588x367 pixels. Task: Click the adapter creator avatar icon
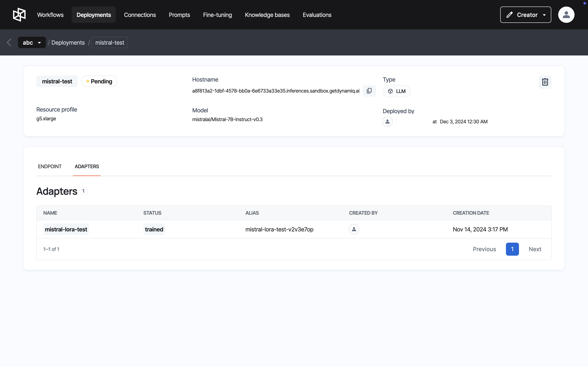click(x=354, y=229)
